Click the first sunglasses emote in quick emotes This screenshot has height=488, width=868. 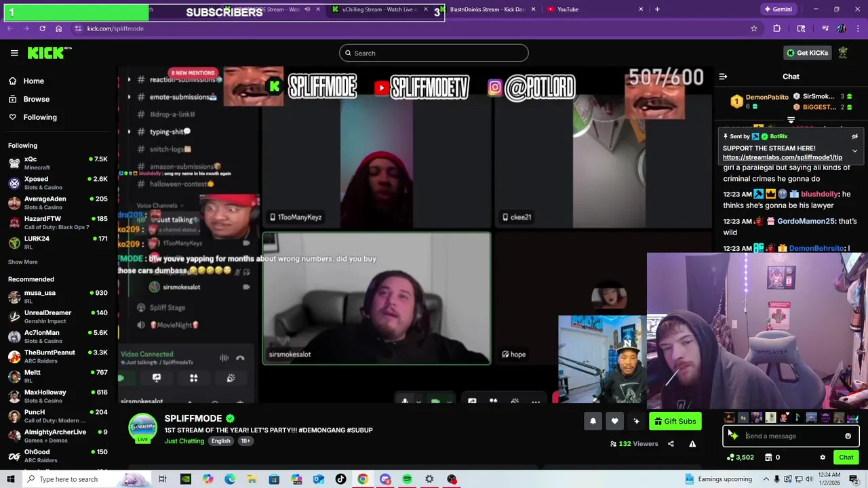[x=729, y=418]
